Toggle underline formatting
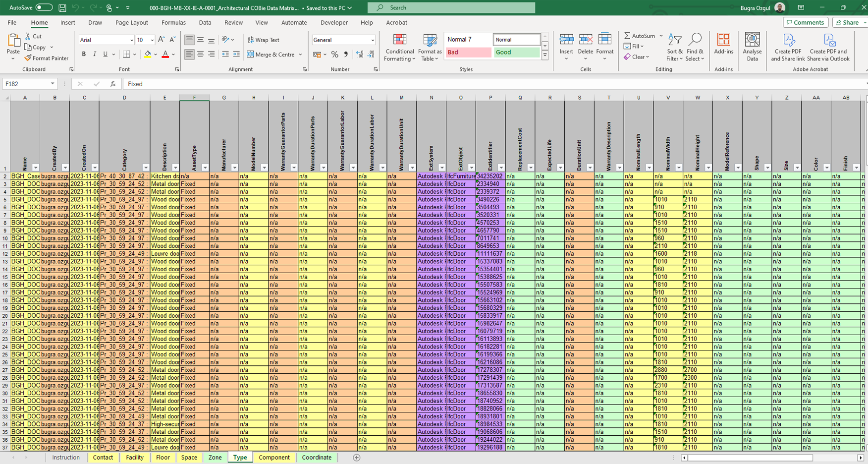The height and width of the screenshot is (465, 868). tap(105, 54)
